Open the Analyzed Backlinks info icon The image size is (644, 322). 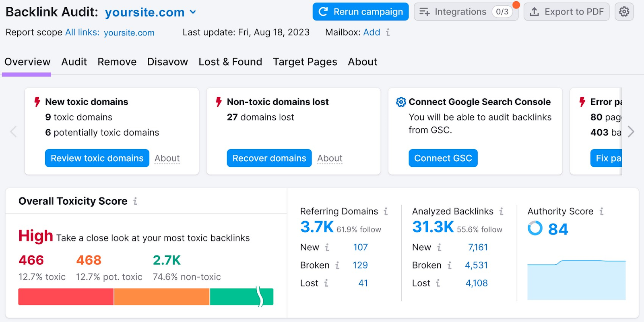(x=501, y=211)
